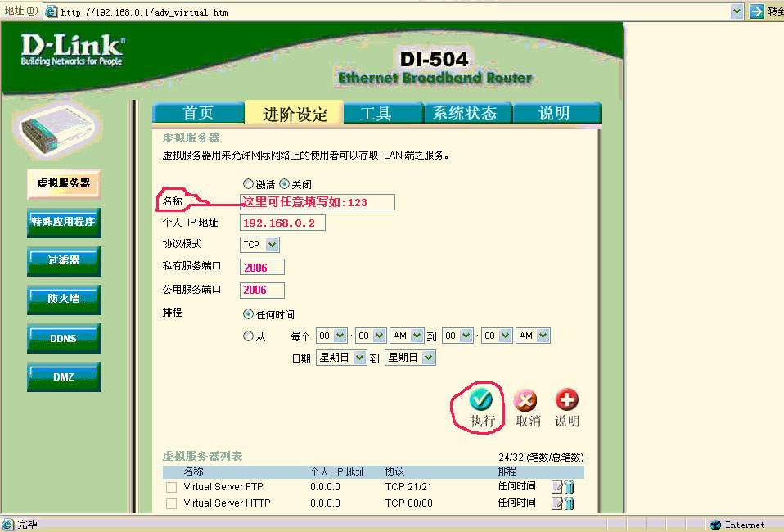Edit the Virtual Server HTTP entry
Screen dimensions: 784x532
[557, 503]
